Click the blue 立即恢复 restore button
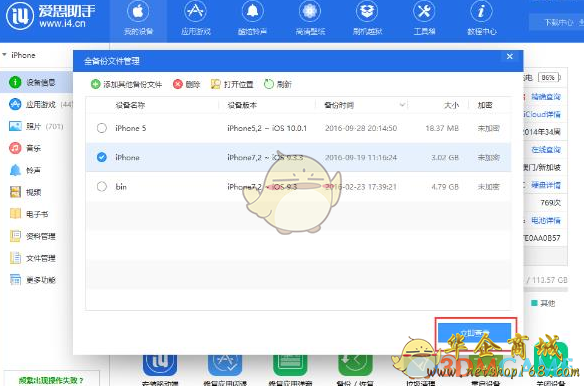 pyautogui.click(x=474, y=333)
